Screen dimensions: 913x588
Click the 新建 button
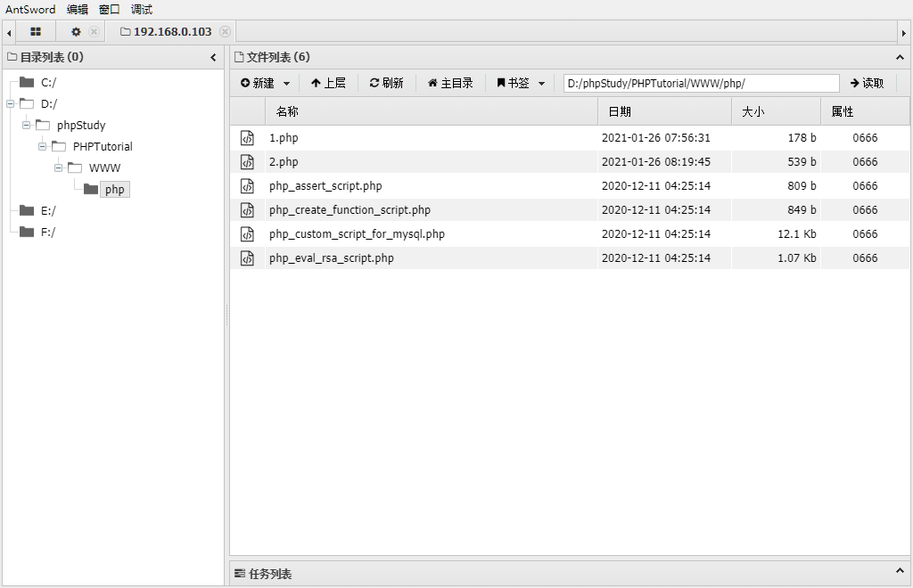click(258, 83)
